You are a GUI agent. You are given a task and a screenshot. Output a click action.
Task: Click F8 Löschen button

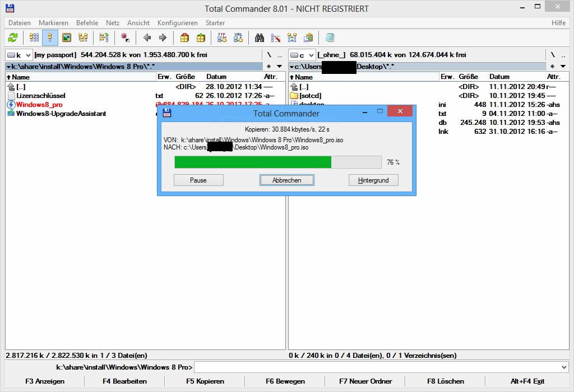point(446,381)
